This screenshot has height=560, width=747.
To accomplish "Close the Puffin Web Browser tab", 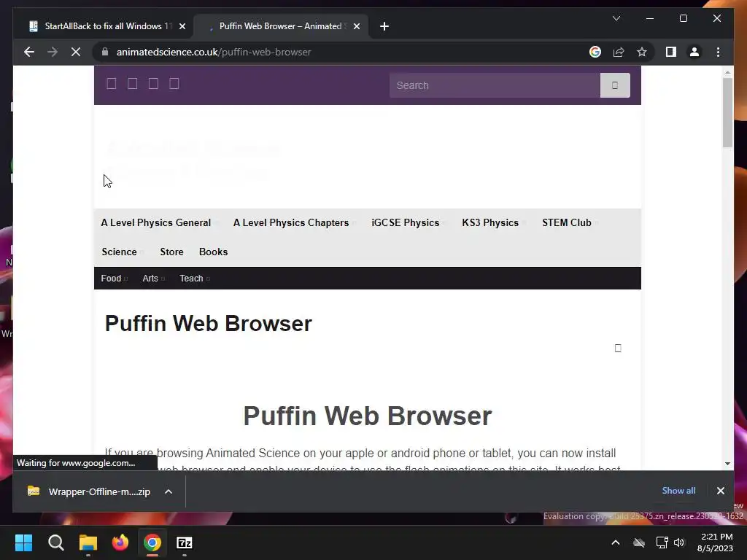I will [356, 26].
